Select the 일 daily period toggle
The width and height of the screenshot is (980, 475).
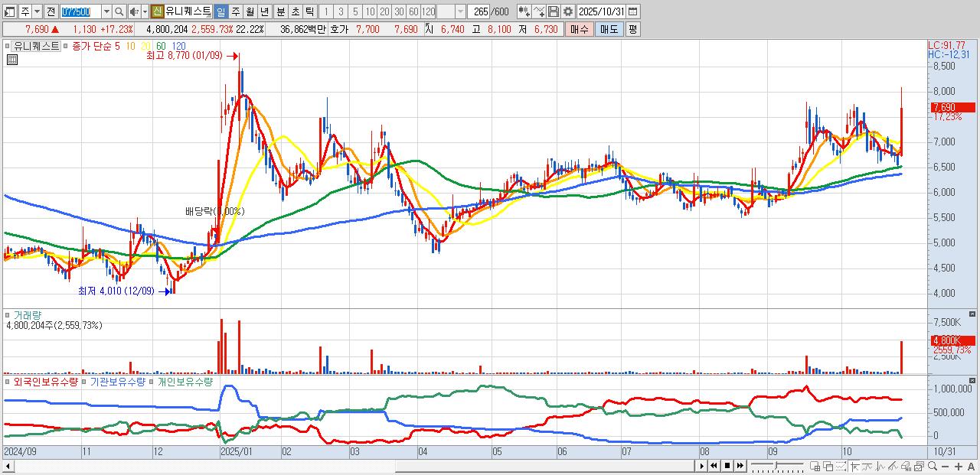pyautogui.click(x=220, y=11)
